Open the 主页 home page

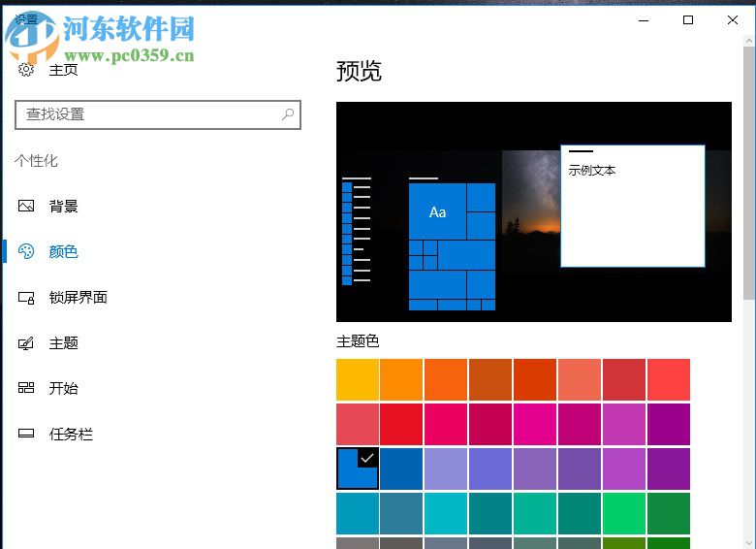[63, 70]
